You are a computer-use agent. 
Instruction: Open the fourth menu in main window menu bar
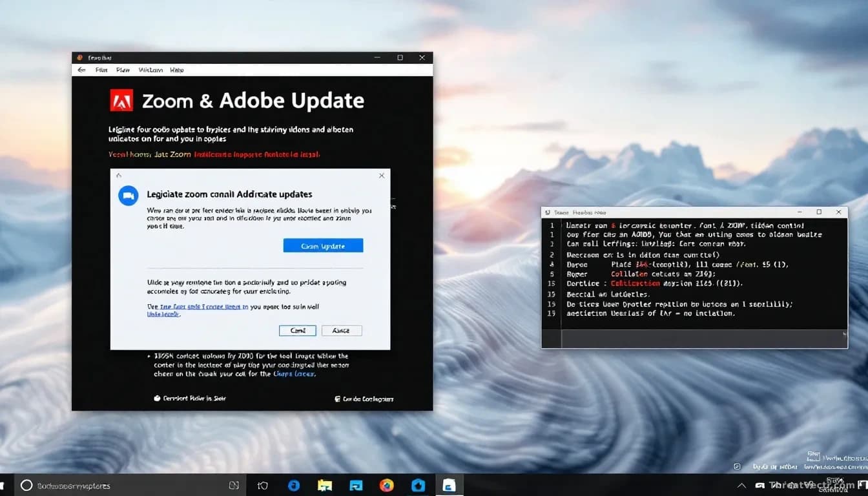pyautogui.click(x=177, y=70)
